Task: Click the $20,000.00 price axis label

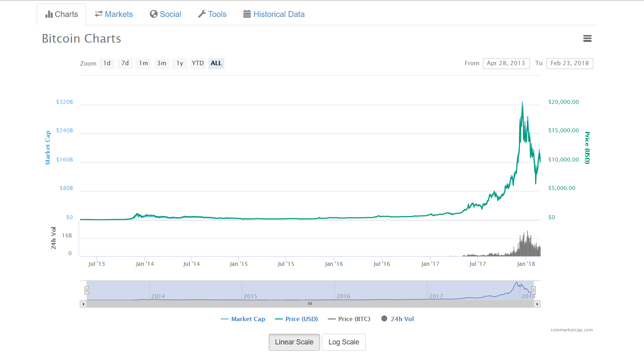Action: 563,102
